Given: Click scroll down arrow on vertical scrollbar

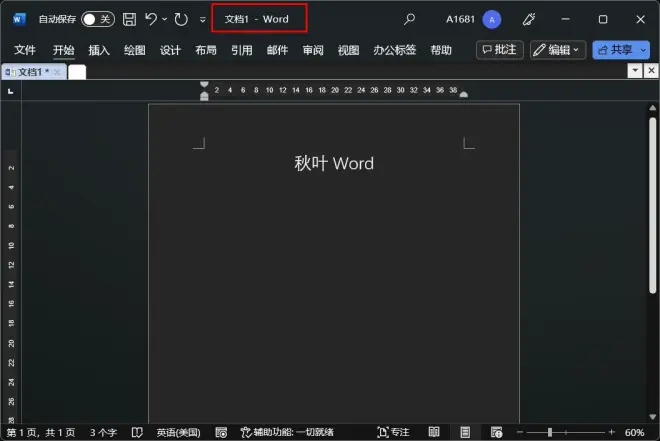Looking at the screenshot, I should tap(653, 417).
